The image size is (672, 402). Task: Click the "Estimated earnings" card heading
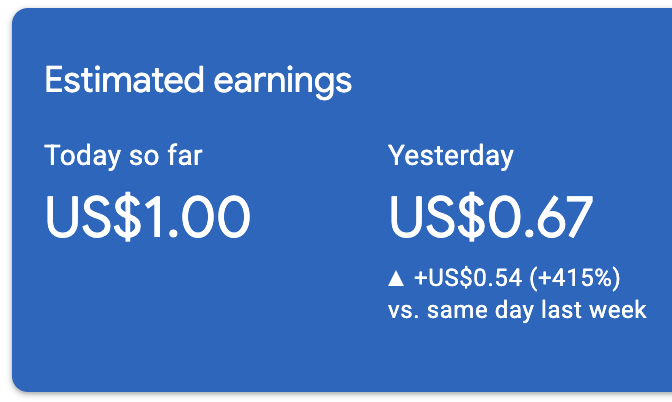[198, 80]
